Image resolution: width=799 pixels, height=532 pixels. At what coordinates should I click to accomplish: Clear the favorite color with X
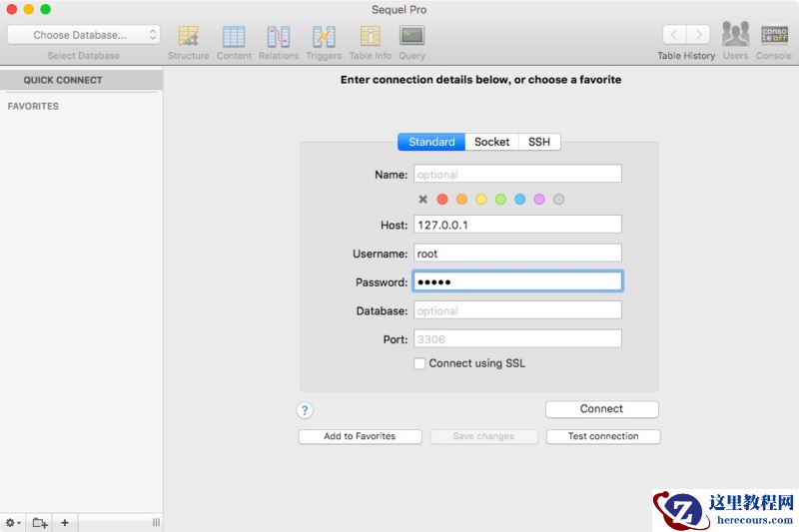422,199
